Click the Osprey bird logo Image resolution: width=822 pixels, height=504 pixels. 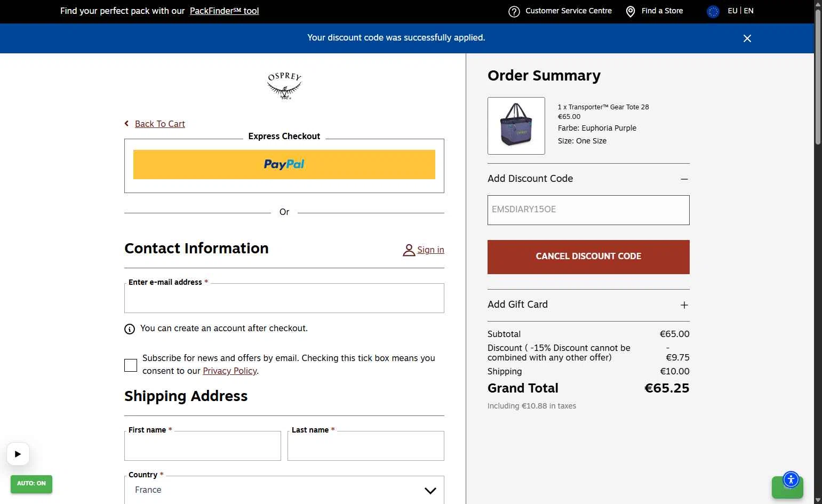tap(284, 86)
